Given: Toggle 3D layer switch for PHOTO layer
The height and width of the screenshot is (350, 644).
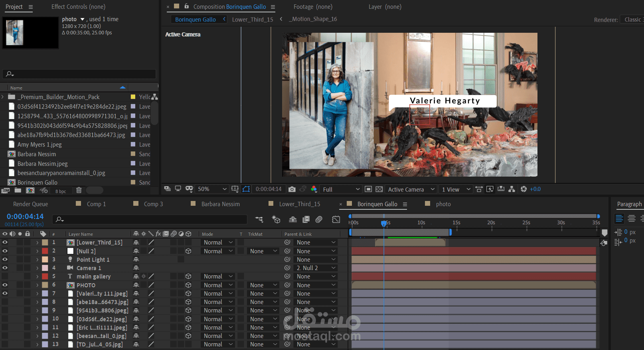Looking at the screenshot, I should pos(188,285).
